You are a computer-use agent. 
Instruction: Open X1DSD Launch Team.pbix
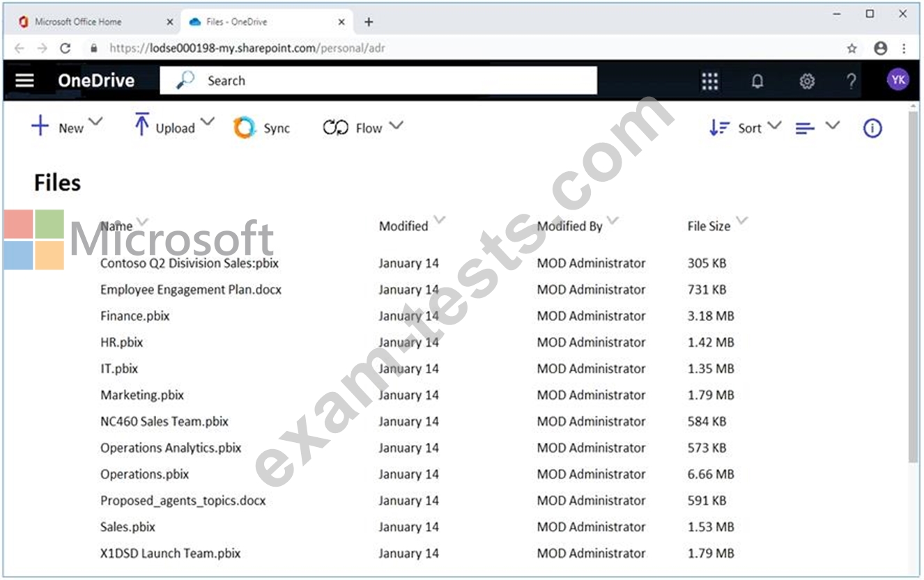(171, 554)
